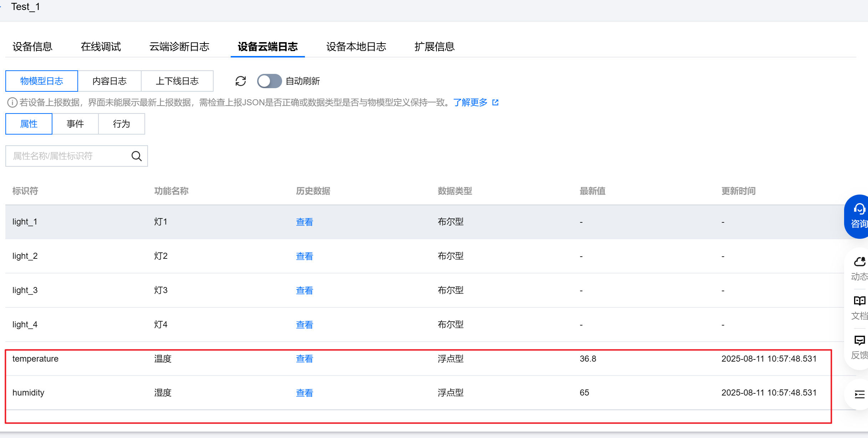Viewport: 868px width, 438px height.
Task: Open the 了解更多 link
Action: click(x=470, y=103)
